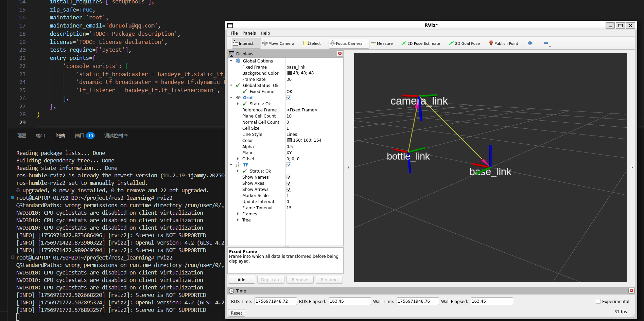
Task: Toggle the Show Arrows checkbox
Action: click(x=289, y=190)
